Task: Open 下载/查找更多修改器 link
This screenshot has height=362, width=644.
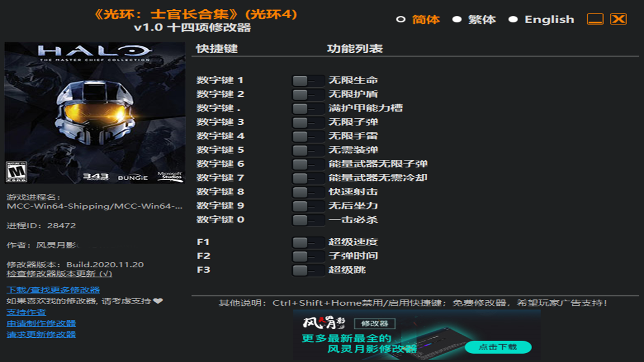Action: coord(53,290)
